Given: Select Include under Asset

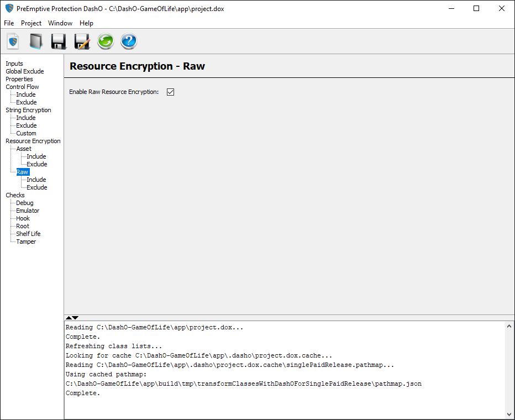Looking at the screenshot, I should click(x=36, y=156).
